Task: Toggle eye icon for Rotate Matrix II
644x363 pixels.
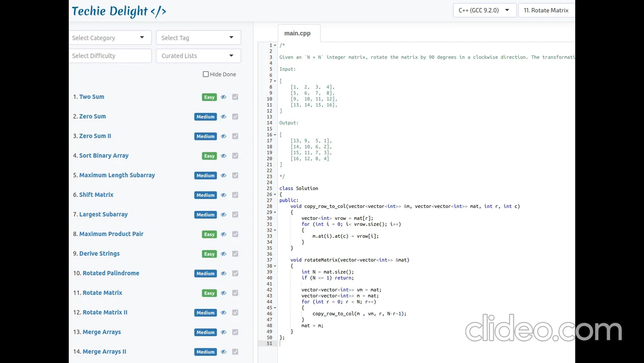Action: click(223, 313)
